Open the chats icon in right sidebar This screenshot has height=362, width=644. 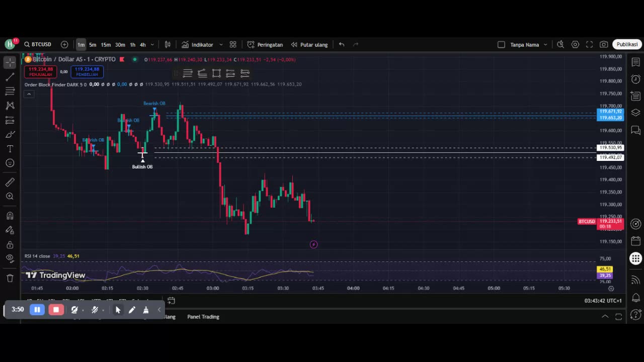click(x=635, y=131)
